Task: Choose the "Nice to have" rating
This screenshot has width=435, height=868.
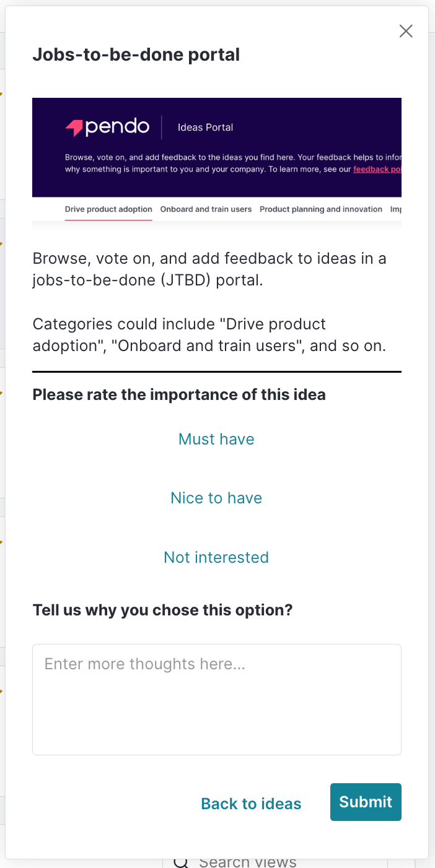Action: click(216, 498)
